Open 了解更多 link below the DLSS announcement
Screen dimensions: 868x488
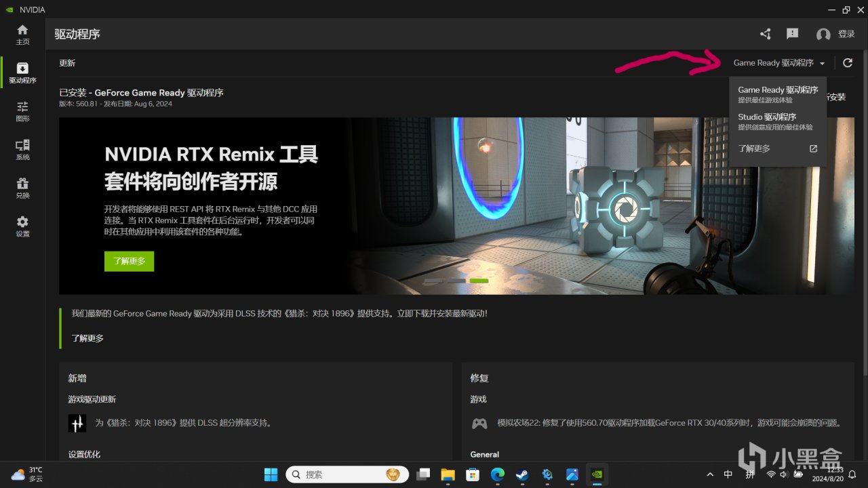(x=87, y=338)
